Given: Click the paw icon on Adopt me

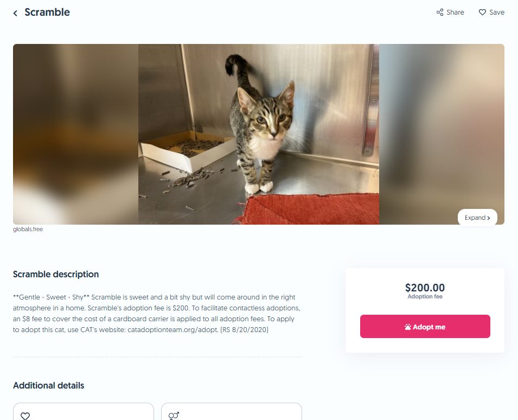Looking at the screenshot, I should (408, 327).
